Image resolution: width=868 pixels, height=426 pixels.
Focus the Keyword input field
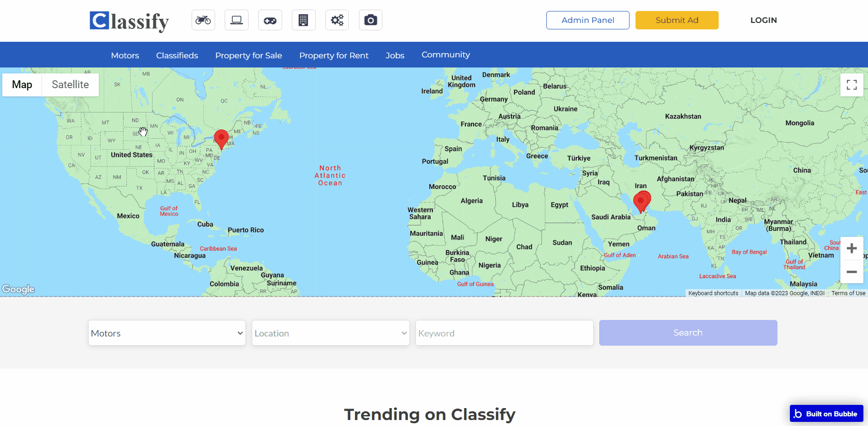(504, 333)
